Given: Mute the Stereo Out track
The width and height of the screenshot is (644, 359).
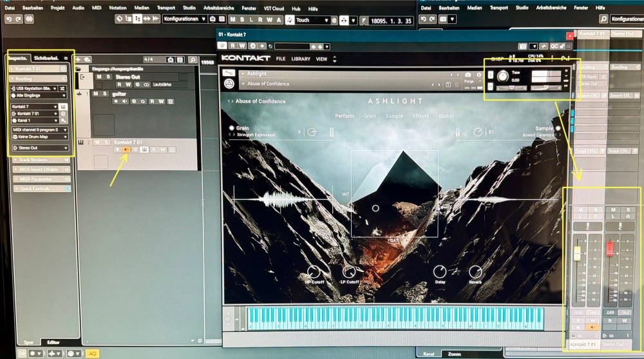Looking at the screenshot, I should point(99,77).
